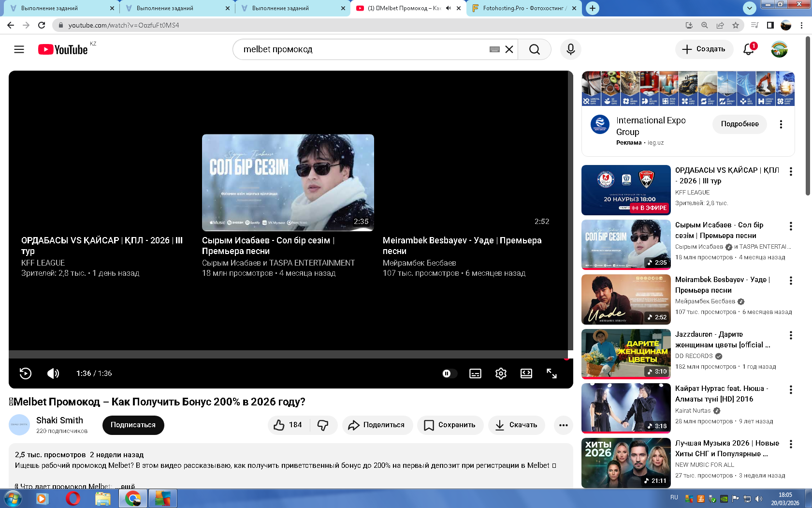Open Jazzdauren Дарите женщинам цветы thumbnail

[626, 354]
